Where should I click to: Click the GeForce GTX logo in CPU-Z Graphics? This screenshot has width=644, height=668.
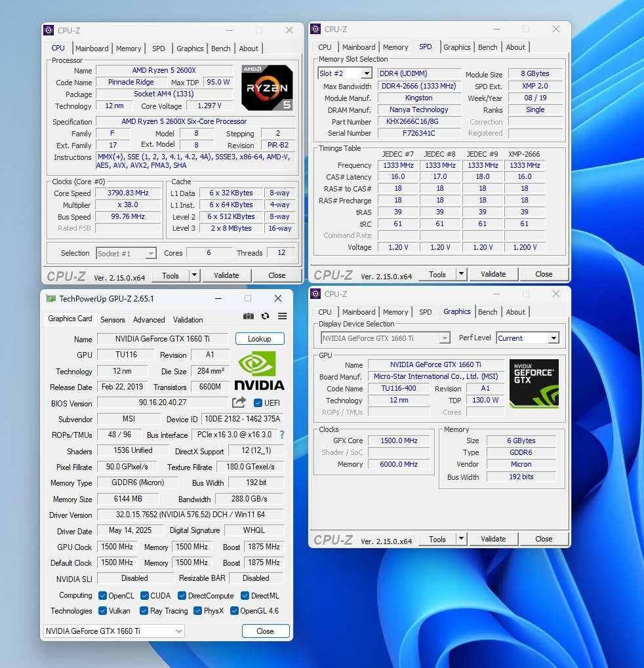(534, 383)
